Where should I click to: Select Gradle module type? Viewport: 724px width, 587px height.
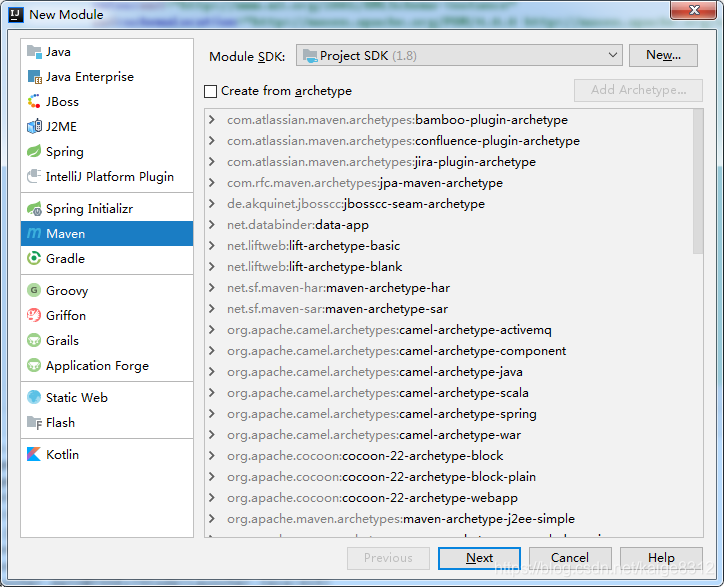[x=107, y=259]
